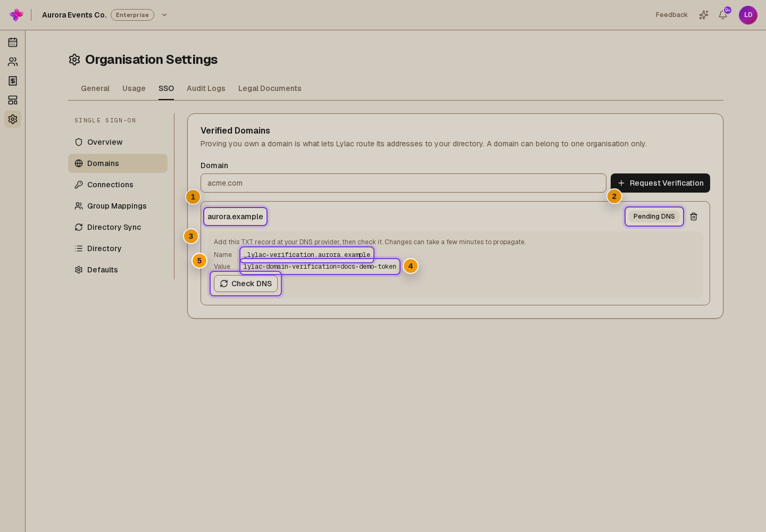This screenshot has height=532, width=766.
Task: Click the aurora.example domain name
Action: click(235, 217)
